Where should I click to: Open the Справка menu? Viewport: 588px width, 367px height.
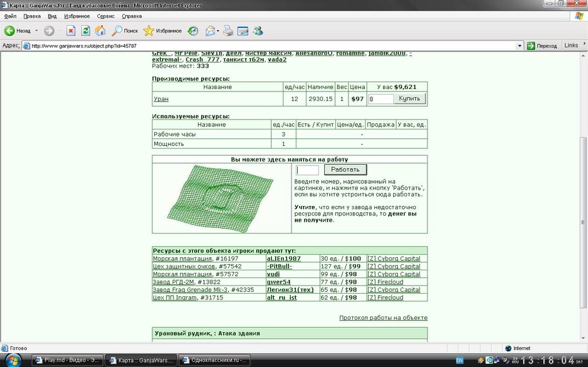132,16
